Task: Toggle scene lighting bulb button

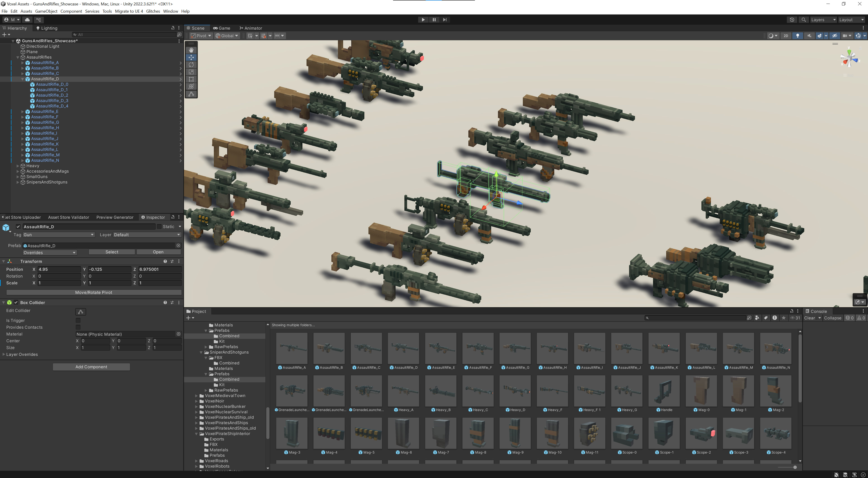Action: coord(797,36)
